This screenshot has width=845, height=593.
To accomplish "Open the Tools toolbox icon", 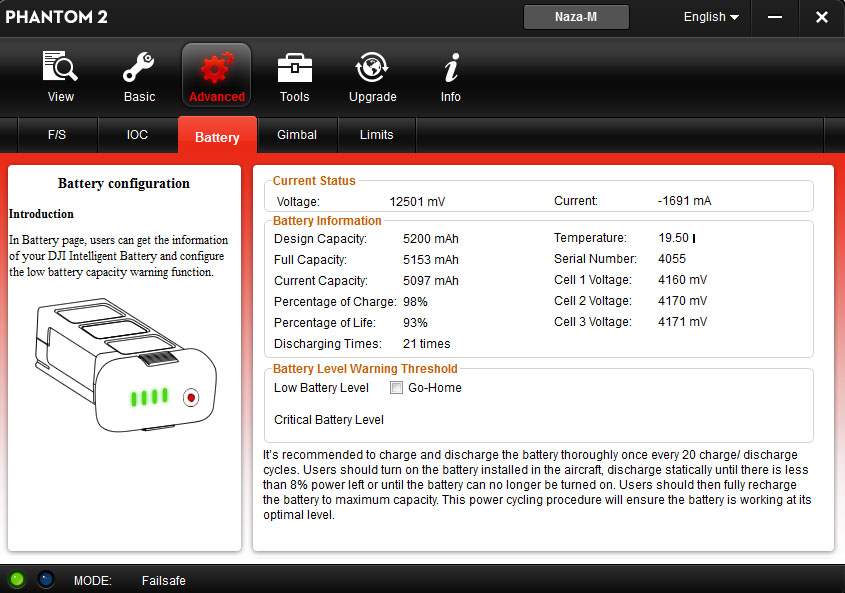I will coord(294,68).
